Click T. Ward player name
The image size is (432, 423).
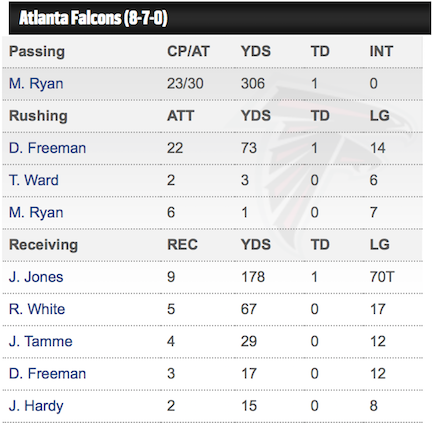pos(34,180)
